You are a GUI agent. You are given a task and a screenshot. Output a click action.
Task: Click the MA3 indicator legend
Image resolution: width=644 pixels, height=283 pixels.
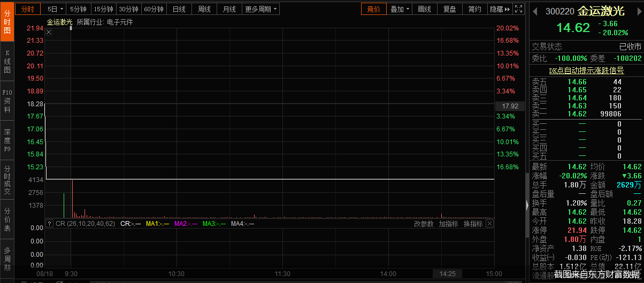click(x=214, y=224)
